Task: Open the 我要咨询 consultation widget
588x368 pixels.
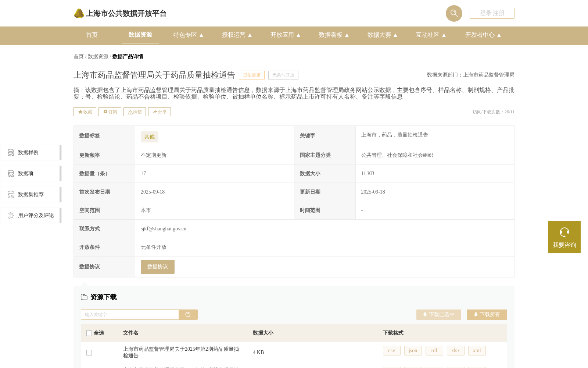Action: pyautogui.click(x=564, y=237)
